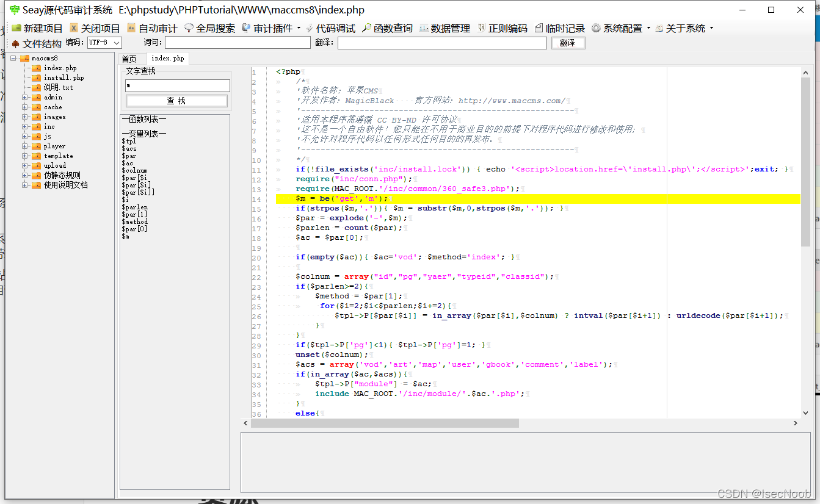This screenshot has width=820, height=504.
Task: Expand the inc folder node
Action: tap(25, 127)
